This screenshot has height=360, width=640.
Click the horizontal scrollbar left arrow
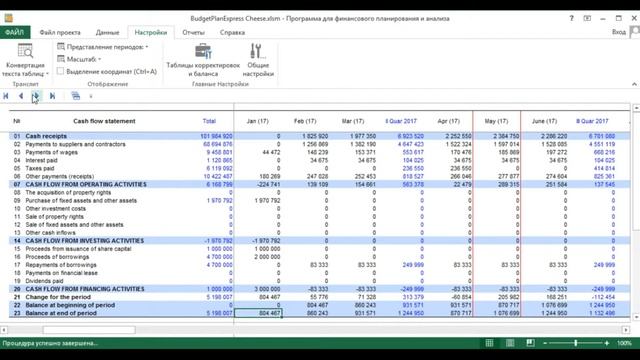[x=4, y=329]
